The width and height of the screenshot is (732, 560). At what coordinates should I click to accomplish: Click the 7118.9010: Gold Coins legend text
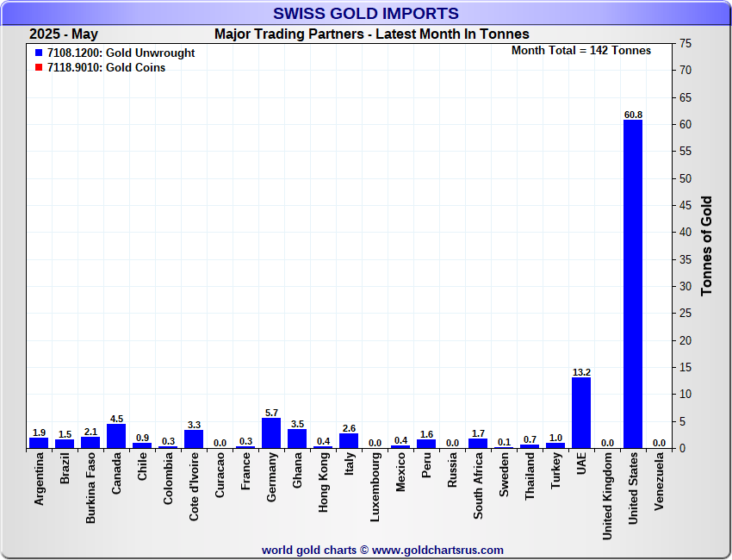coord(107,68)
